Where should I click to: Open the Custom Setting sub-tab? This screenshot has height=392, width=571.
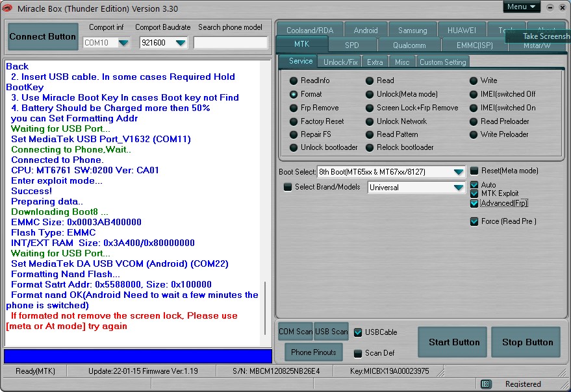point(442,62)
